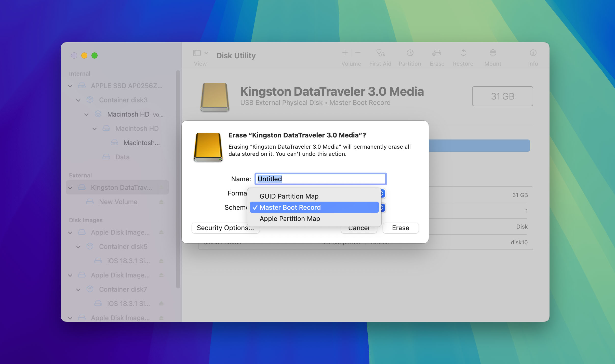Image resolution: width=615 pixels, height=364 pixels.
Task: Collapse Kingston DataTraveler sidebar chevron
Action: (70, 188)
